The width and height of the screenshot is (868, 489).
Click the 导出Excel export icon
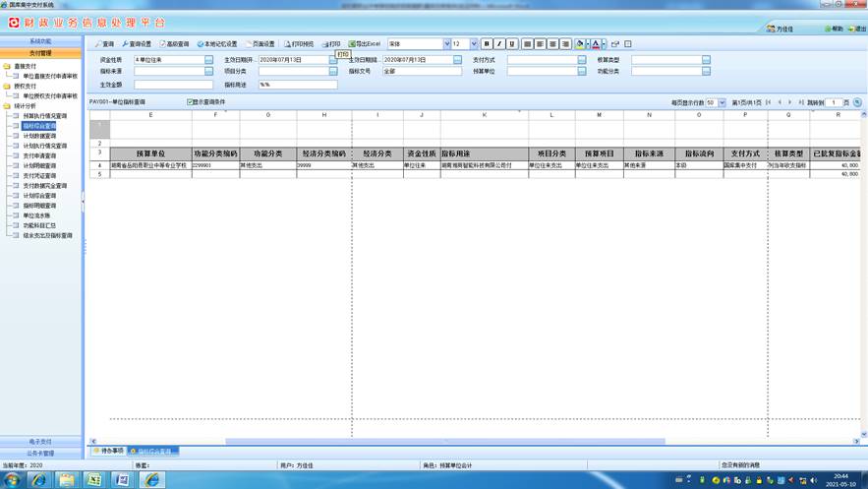click(352, 43)
